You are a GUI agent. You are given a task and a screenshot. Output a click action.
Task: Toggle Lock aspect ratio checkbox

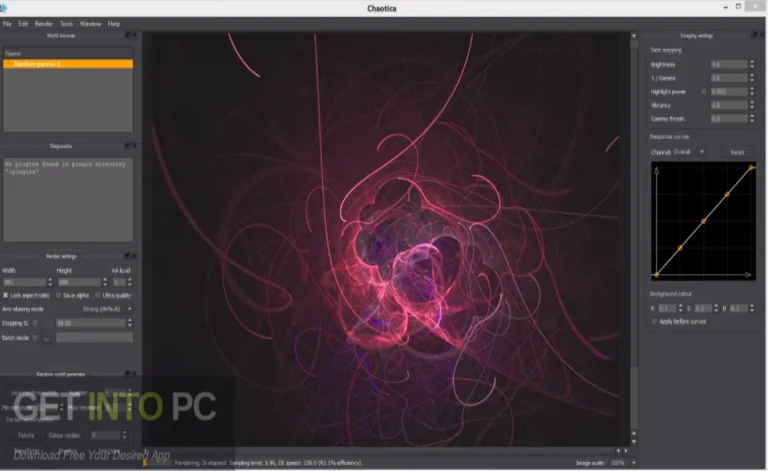point(5,295)
